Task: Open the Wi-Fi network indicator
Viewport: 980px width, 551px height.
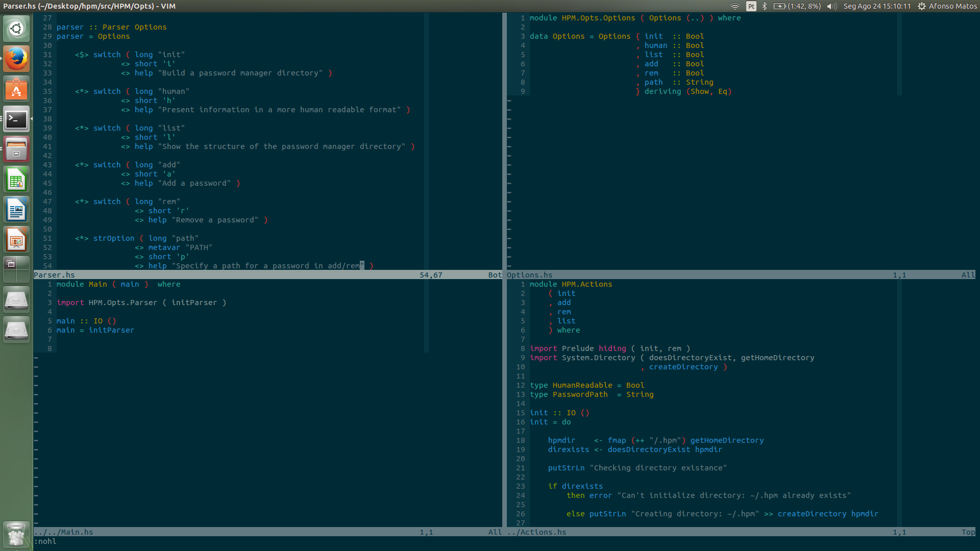Action: 735,6
